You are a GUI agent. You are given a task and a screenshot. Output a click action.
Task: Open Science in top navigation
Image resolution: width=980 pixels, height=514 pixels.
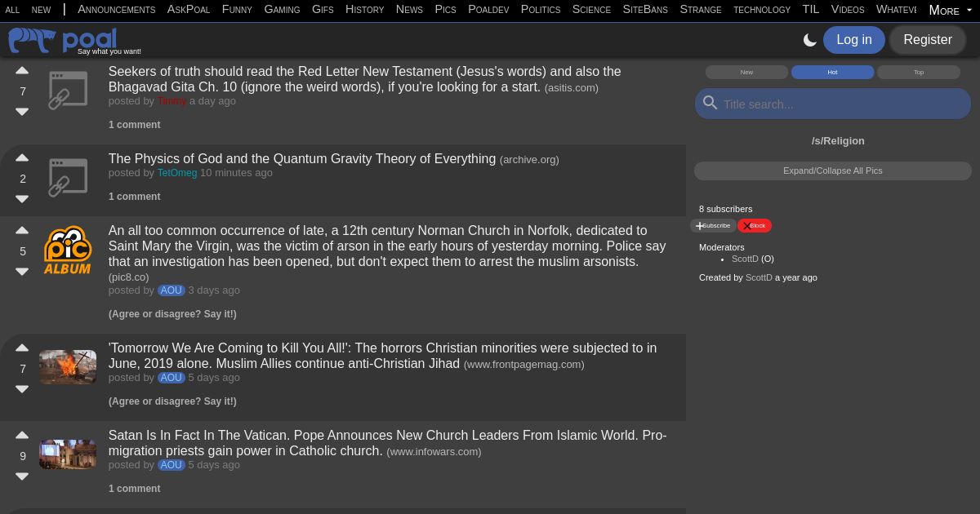591,10
